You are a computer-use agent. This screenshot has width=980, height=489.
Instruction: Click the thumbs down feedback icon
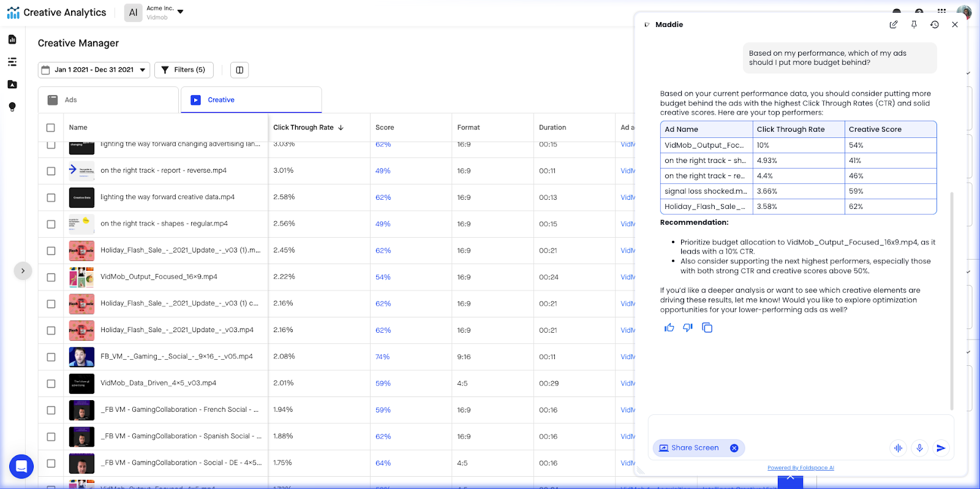pyautogui.click(x=688, y=328)
